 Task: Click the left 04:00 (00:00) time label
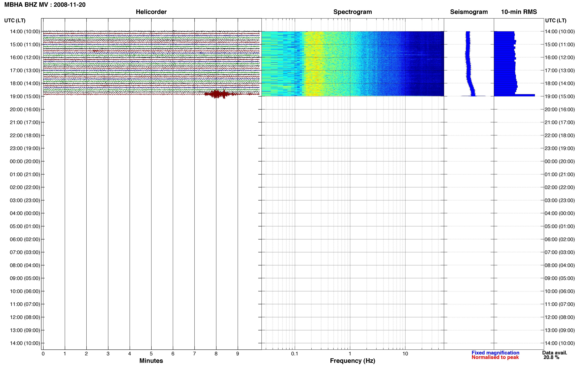(25, 213)
